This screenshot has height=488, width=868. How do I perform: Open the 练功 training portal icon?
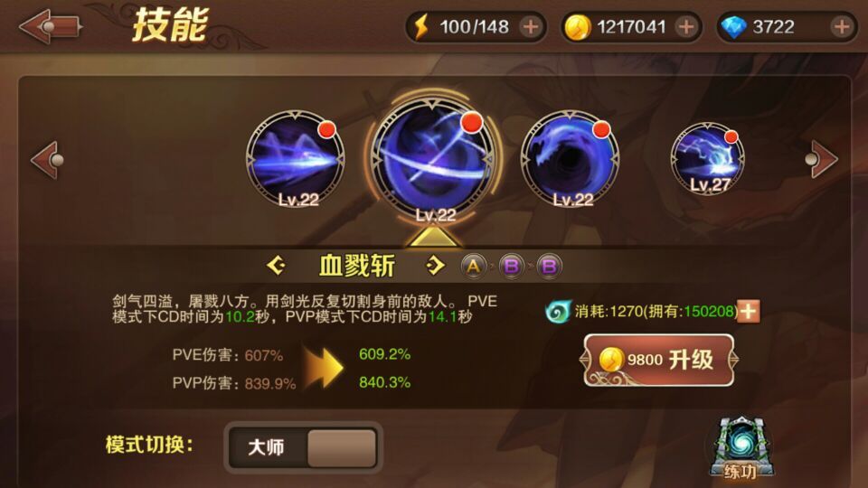tap(741, 448)
